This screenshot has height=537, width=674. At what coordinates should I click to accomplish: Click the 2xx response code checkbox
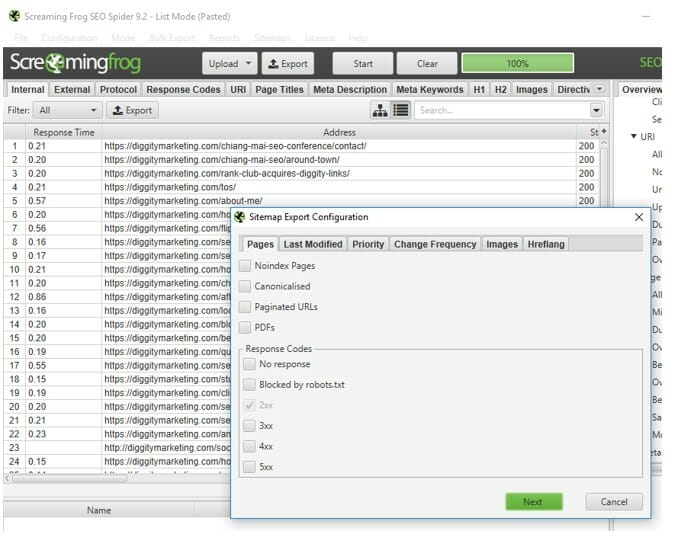[249, 405]
